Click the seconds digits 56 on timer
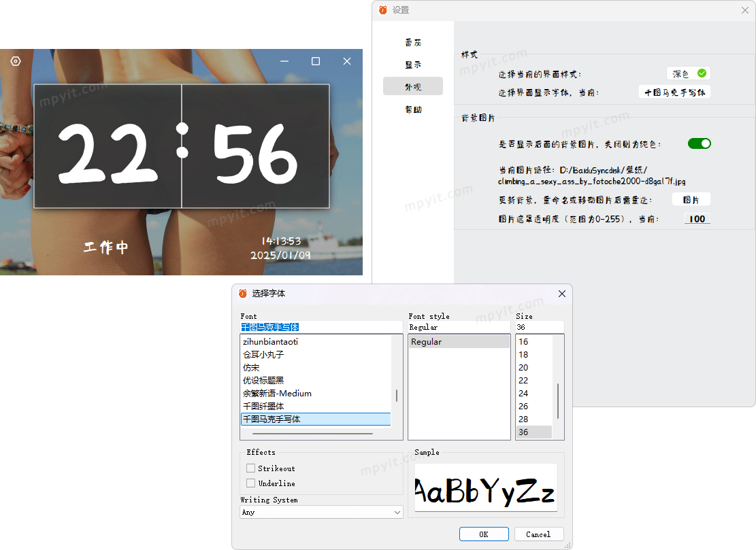 tap(256, 153)
